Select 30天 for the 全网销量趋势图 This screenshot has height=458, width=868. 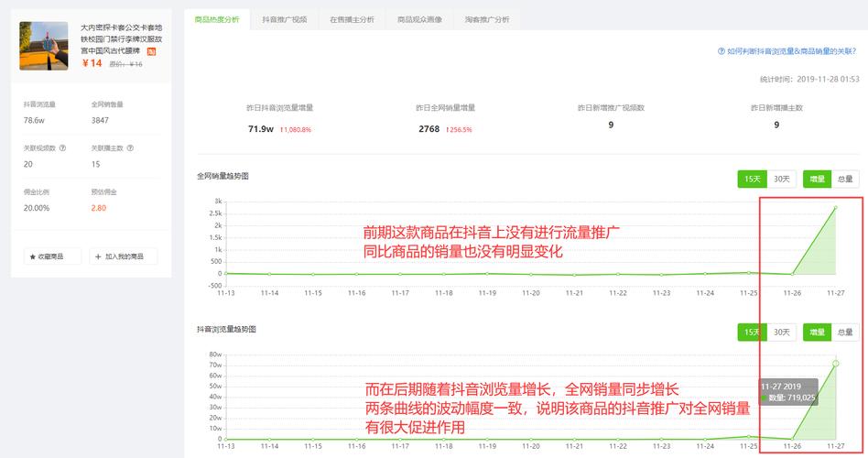(x=782, y=179)
